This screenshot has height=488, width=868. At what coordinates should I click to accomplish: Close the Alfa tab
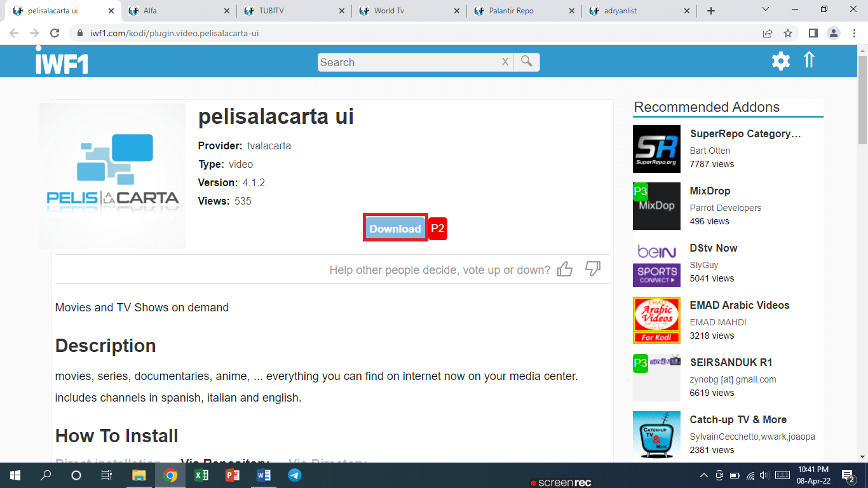coord(227,11)
